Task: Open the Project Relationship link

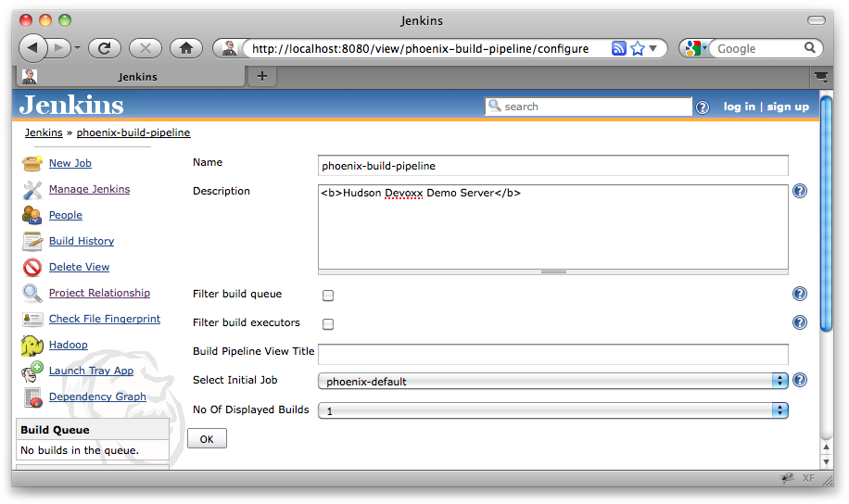Action: coord(99,293)
